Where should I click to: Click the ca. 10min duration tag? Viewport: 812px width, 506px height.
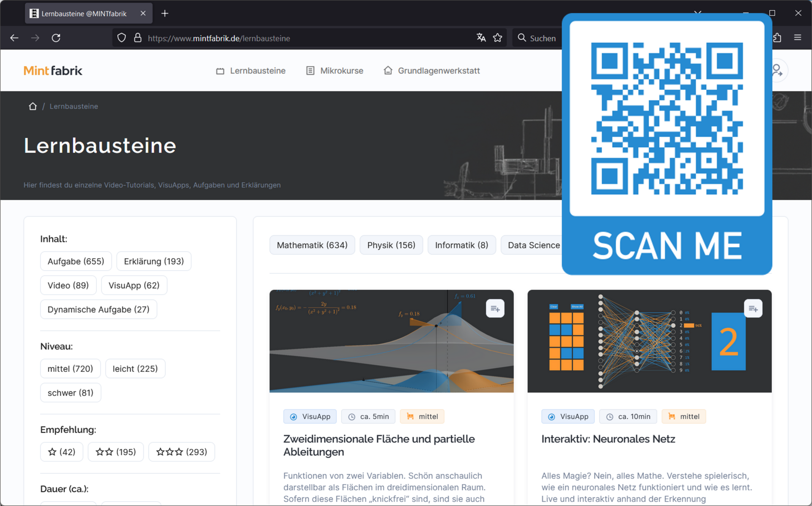click(x=628, y=417)
